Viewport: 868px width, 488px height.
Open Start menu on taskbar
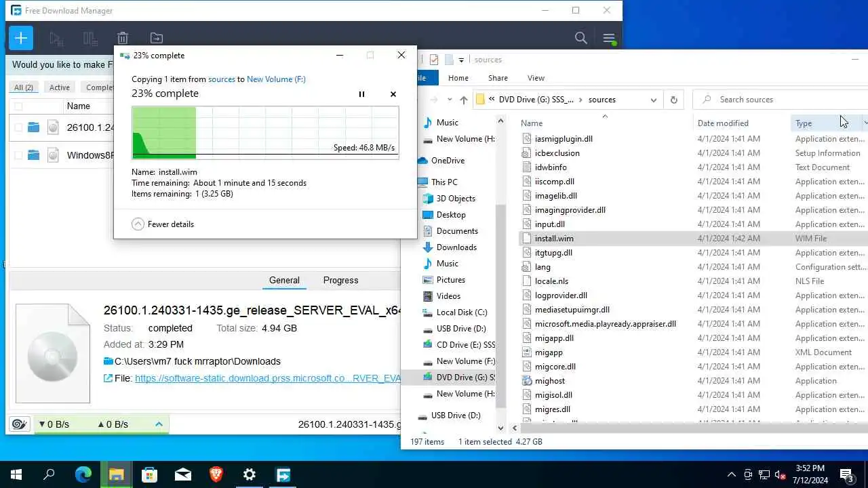coord(16,474)
